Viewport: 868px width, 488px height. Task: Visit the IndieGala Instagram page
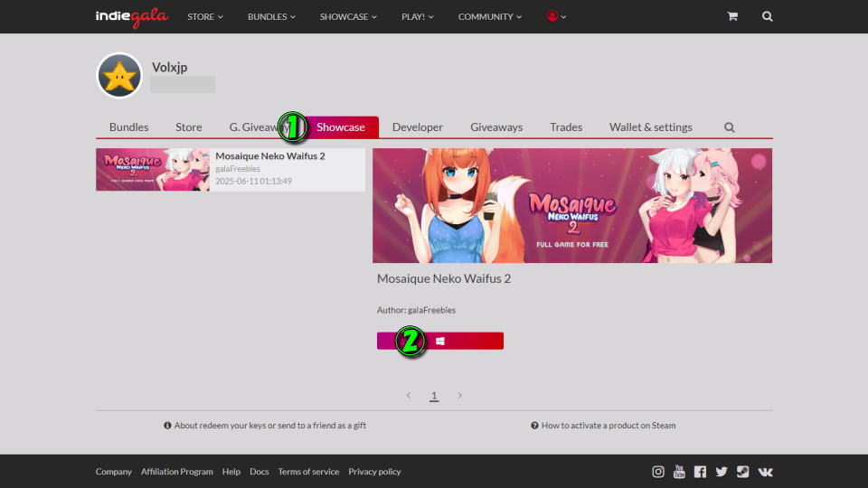[x=658, y=472]
